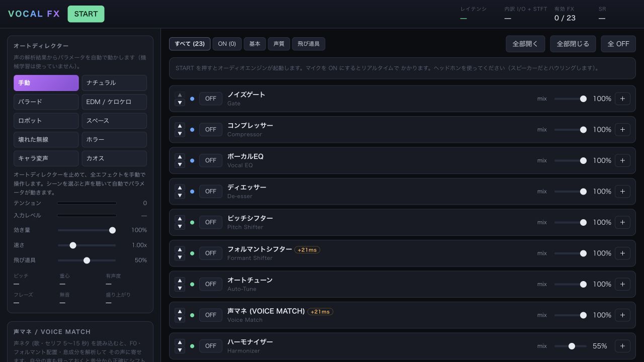The image size is (644, 362).
Task: Choose the EDM / ケロケロ scene preset
Action: [x=114, y=102]
